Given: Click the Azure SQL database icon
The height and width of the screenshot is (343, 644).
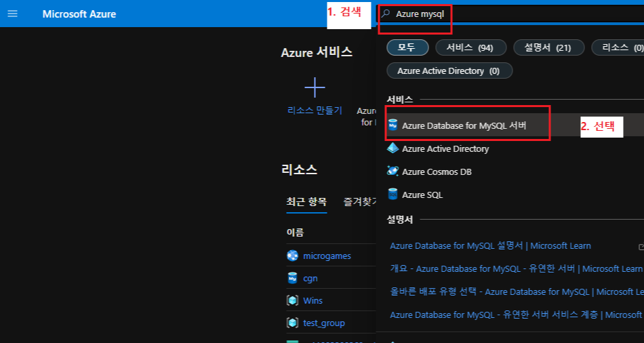Looking at the screenshot, I should pos(393,194).
